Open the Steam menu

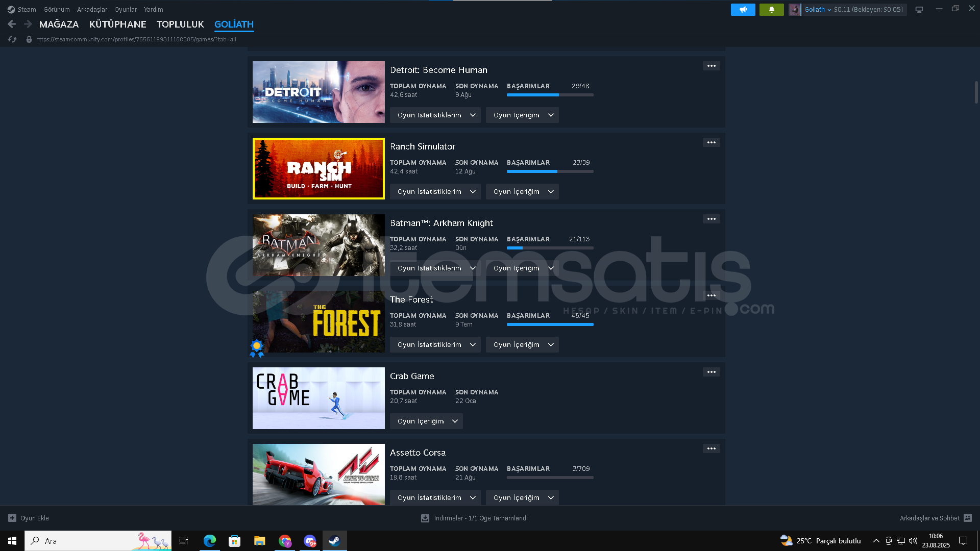(x=27, y=9)
